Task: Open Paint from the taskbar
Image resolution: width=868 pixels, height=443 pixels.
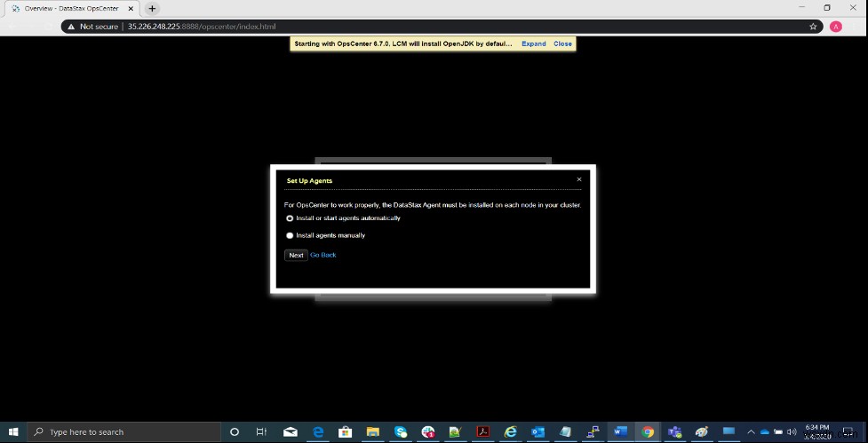Action: coord(701,432)
